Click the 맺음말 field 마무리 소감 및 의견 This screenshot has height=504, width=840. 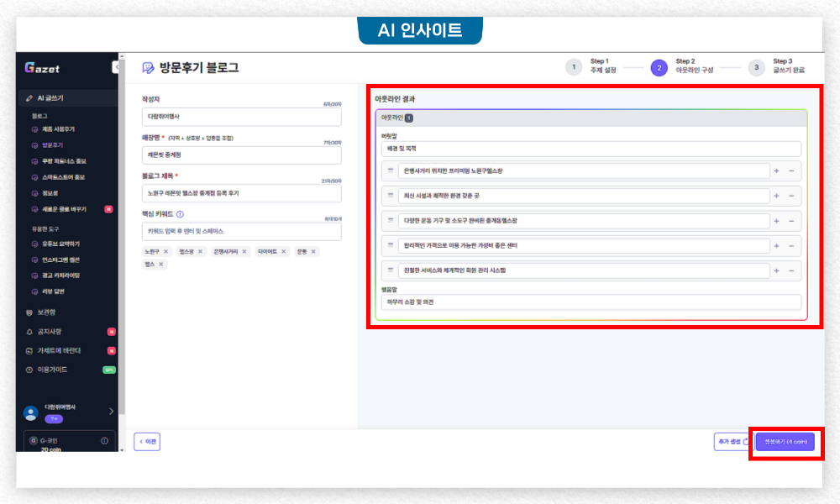coord(591,302)
